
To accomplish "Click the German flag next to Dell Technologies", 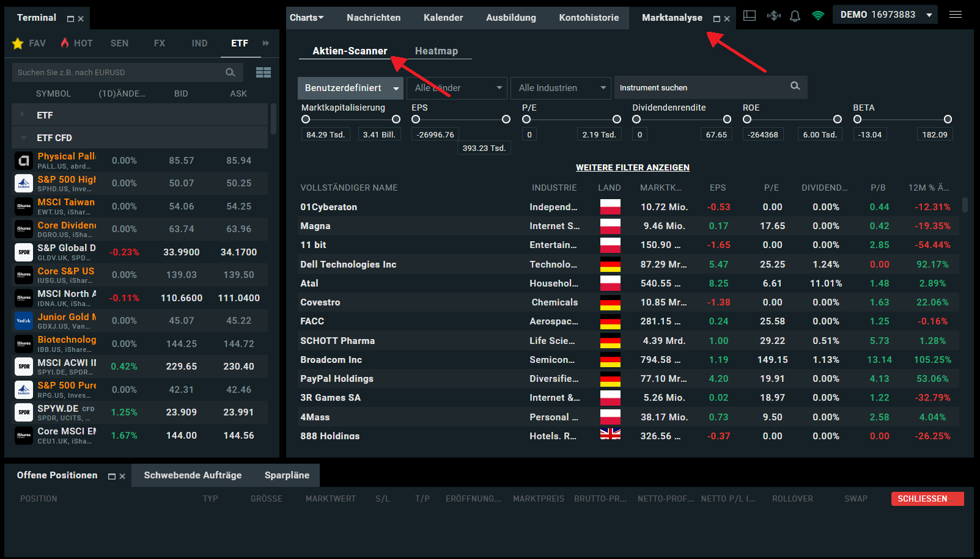I will 610,264.
